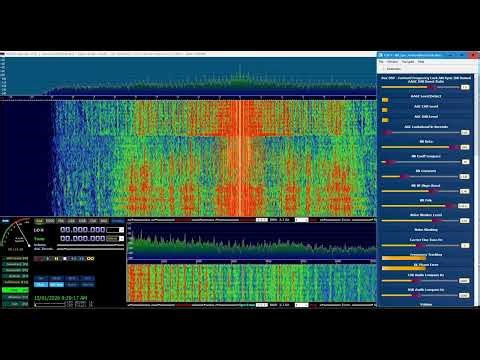Click the lower audio waterfall display
Viewport: 480px width, 360px height.
click(252, 283)
